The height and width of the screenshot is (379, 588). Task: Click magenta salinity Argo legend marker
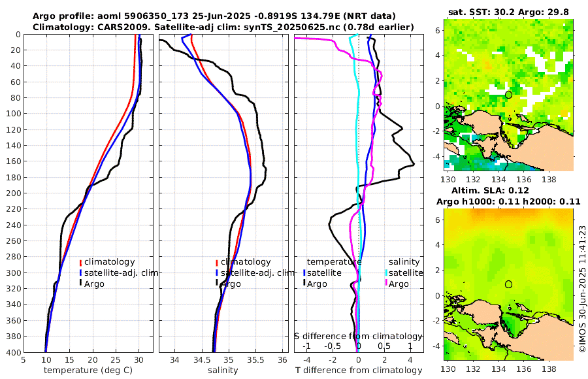tap(386, 284)
